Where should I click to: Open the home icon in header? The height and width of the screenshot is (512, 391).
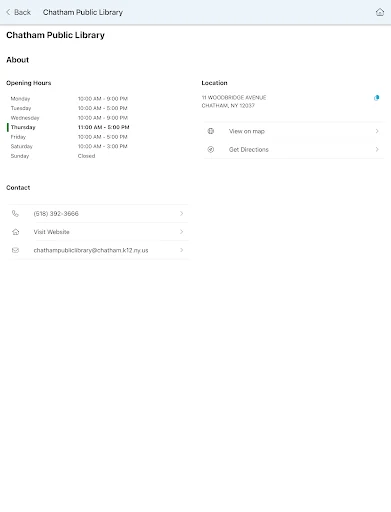(x=380, y=12)
